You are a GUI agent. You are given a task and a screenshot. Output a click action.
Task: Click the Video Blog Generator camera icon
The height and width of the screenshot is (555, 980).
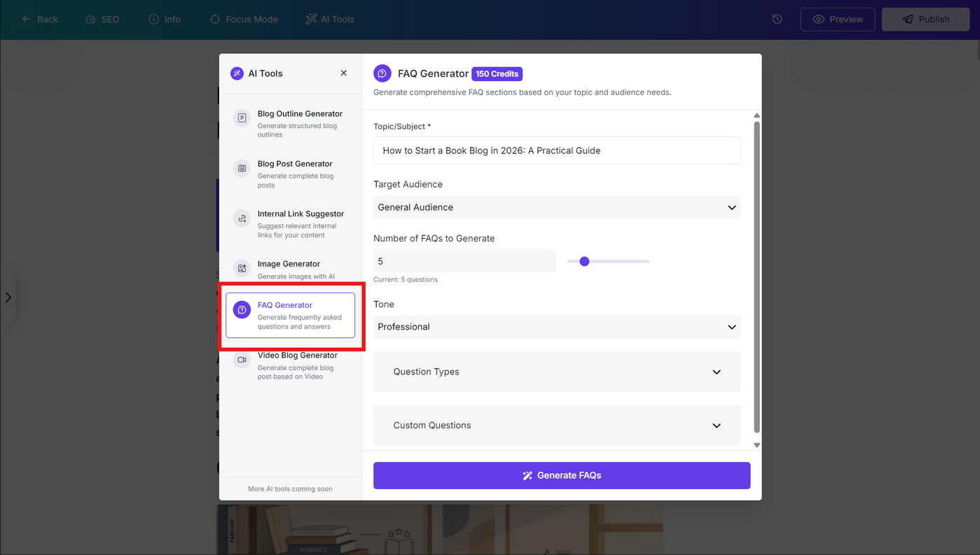pos(242,360)
